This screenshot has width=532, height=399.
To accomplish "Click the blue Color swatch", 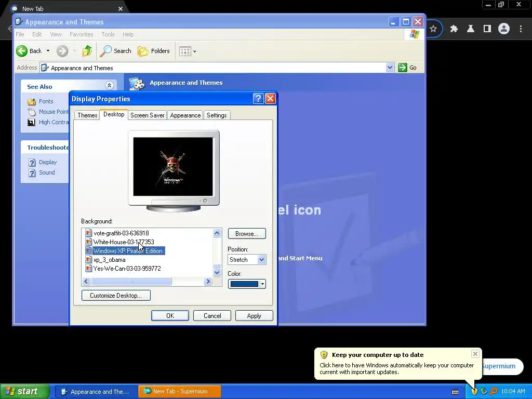I will tap(244, 284).
